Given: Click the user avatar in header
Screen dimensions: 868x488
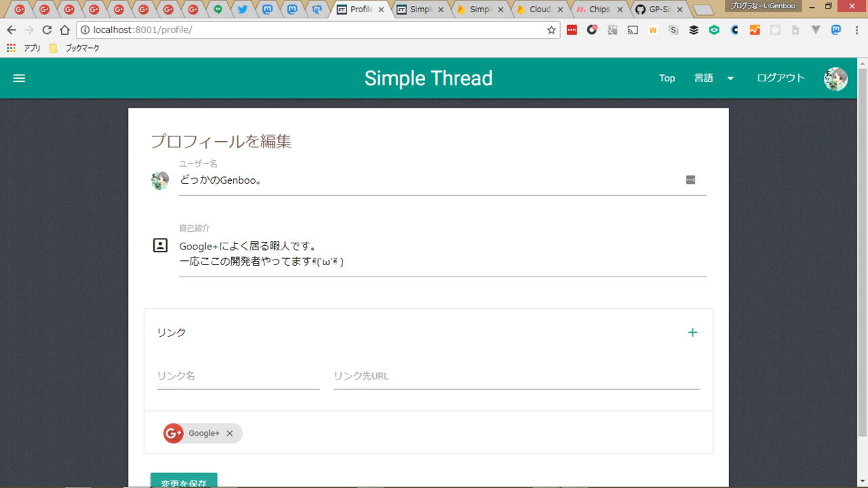Looking at the screenshot, I should [x=835, y=79].
